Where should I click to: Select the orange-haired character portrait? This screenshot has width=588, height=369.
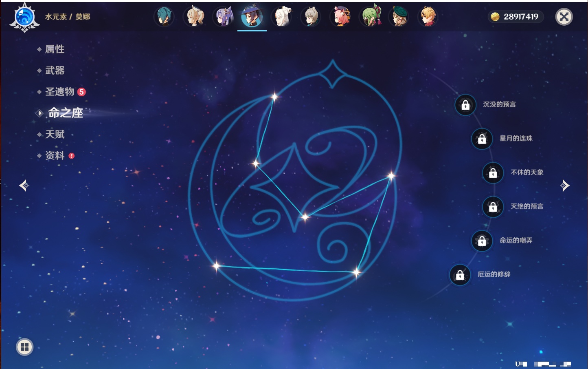[x=428, y=17]
